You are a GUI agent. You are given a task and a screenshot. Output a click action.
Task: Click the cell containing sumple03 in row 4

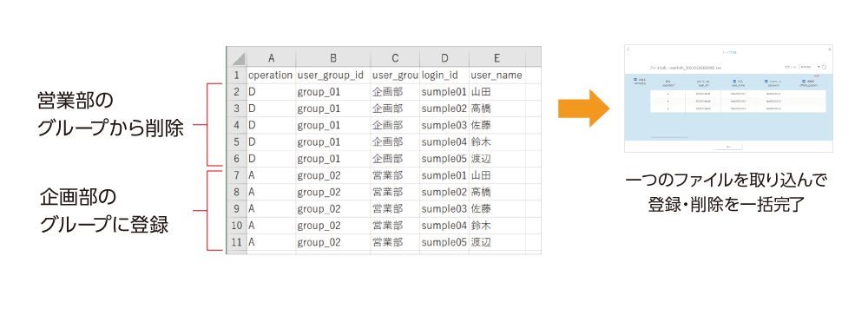pos(444,125)
